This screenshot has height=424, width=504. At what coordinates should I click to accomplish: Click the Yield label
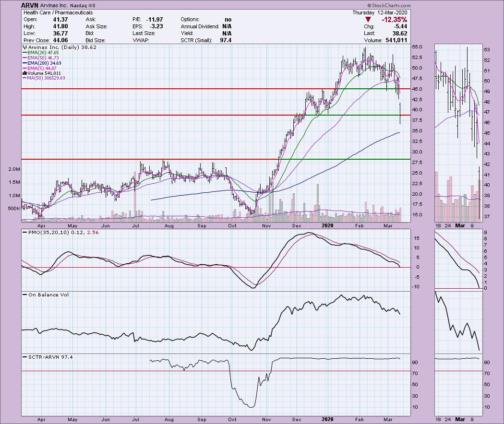click(187, 34)
